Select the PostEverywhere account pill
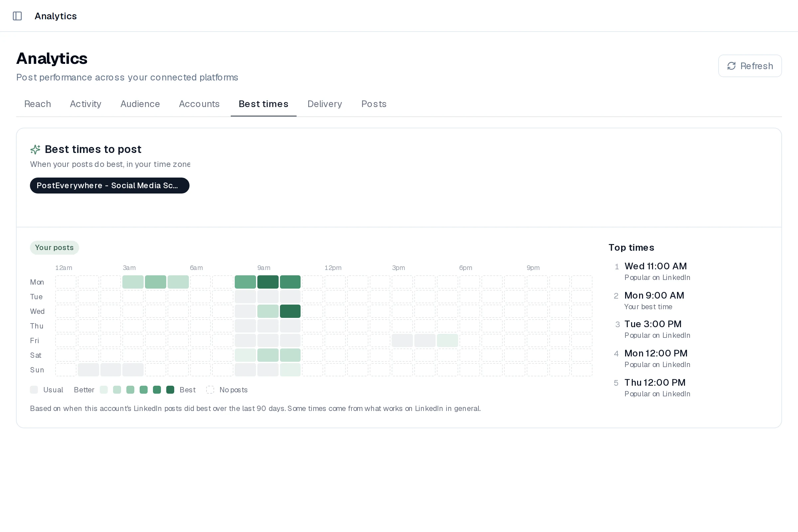 pyautogui.click(x=110, y=186)
